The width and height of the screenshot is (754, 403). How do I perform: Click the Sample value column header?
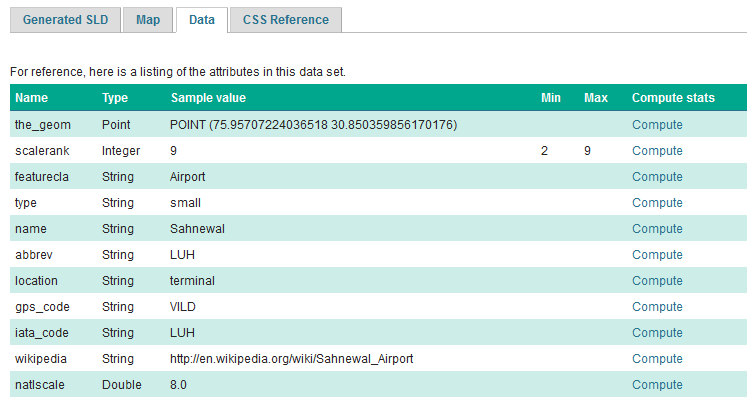coord(208,98)
